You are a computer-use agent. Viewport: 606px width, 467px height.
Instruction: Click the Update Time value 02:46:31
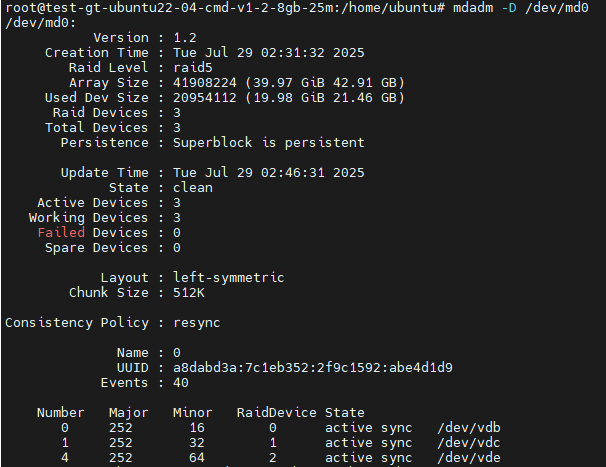click(x=293, y=173)
